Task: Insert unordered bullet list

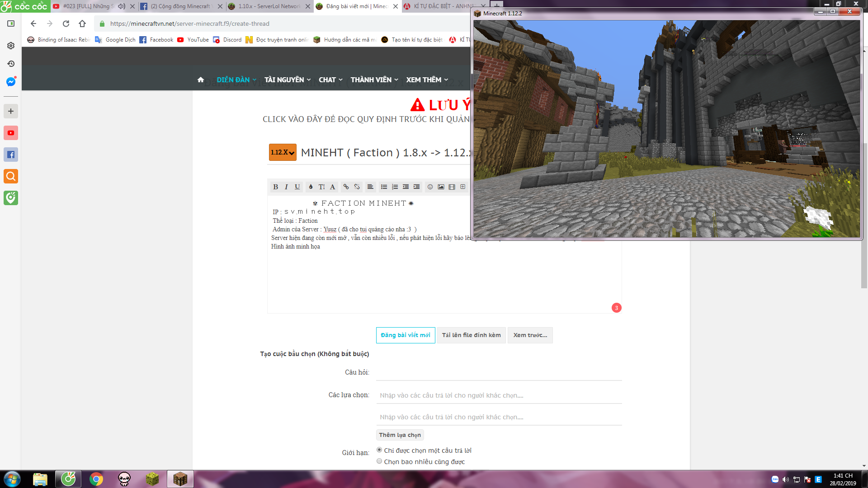Action: 384,187
